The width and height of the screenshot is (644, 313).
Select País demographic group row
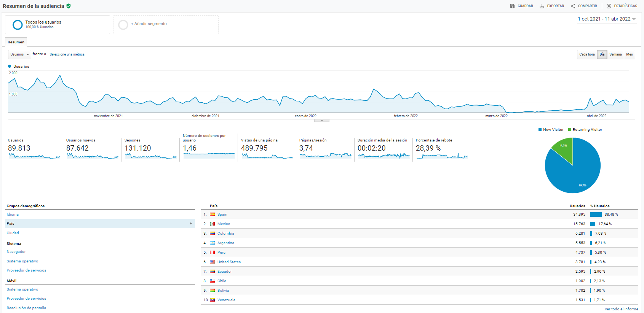pos(100,224)
